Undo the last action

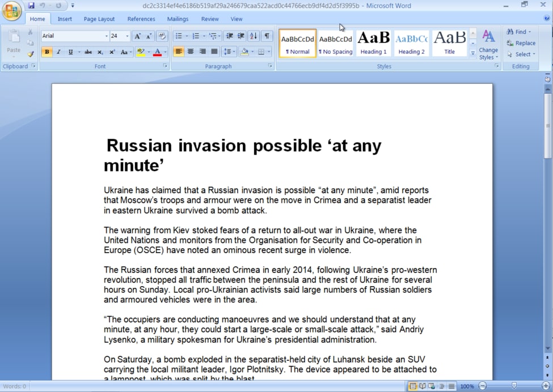pos(42,5)
